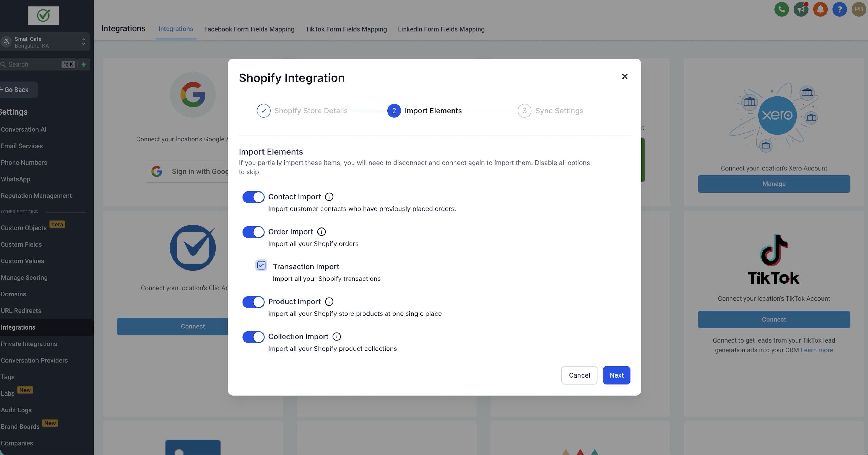Click the green lightning quick actions icon
This screenshot has width=868, height=455.
coord(84,64)
